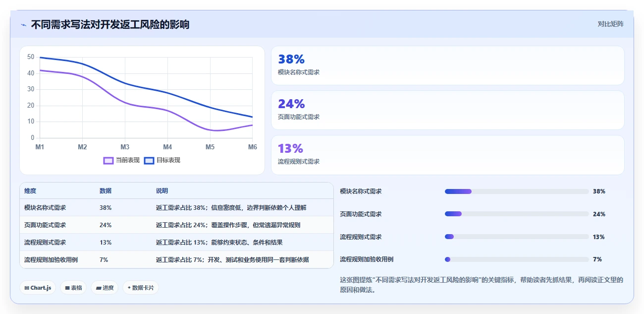Toggle the 当前表现 legend swatch

tap(108, 160)
